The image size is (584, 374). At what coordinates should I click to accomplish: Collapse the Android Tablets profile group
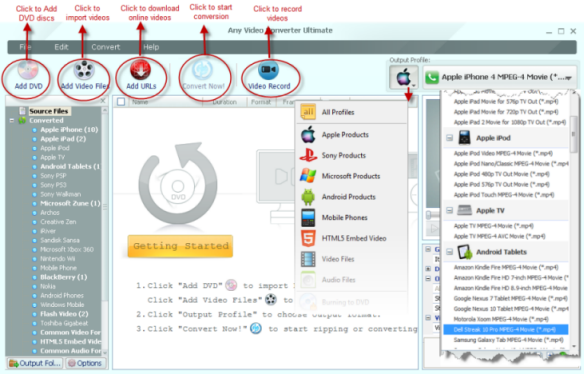point(450,252)
